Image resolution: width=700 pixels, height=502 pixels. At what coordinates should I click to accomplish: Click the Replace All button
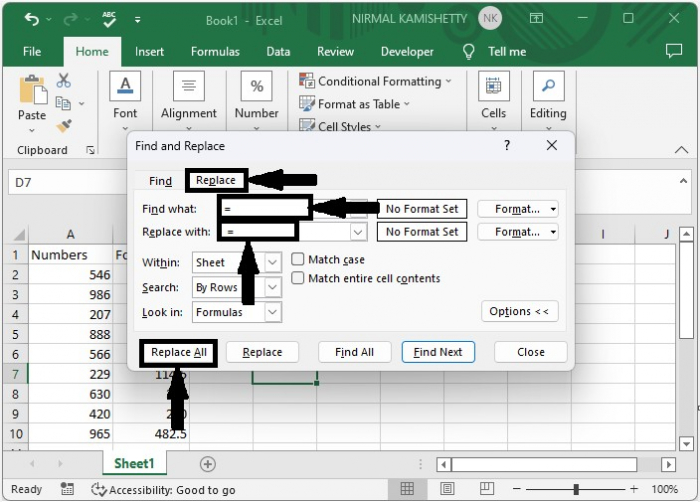(x=179, y=353)
